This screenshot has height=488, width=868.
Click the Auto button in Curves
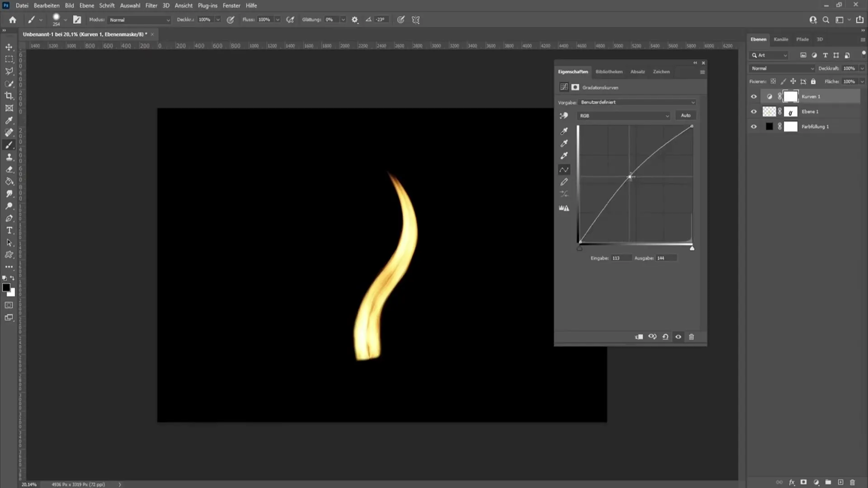685,116
